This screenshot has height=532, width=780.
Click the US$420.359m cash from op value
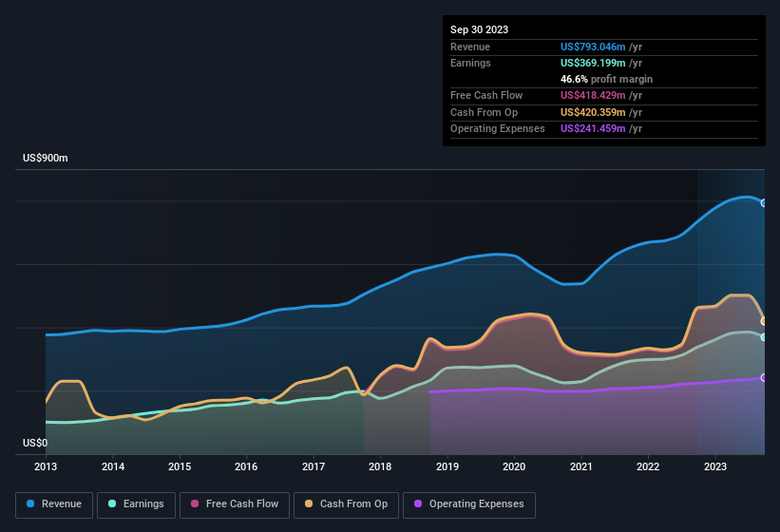[x=593, y=112]
